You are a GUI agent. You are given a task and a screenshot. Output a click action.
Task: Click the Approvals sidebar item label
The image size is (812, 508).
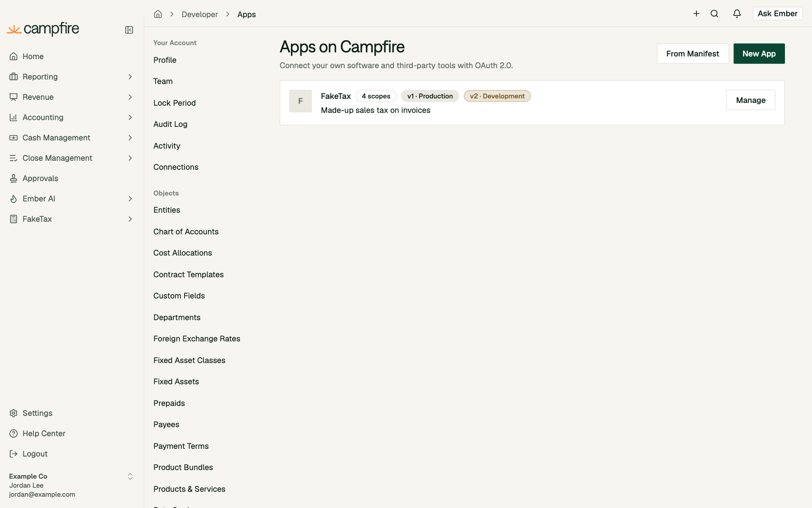coord(40,178)
